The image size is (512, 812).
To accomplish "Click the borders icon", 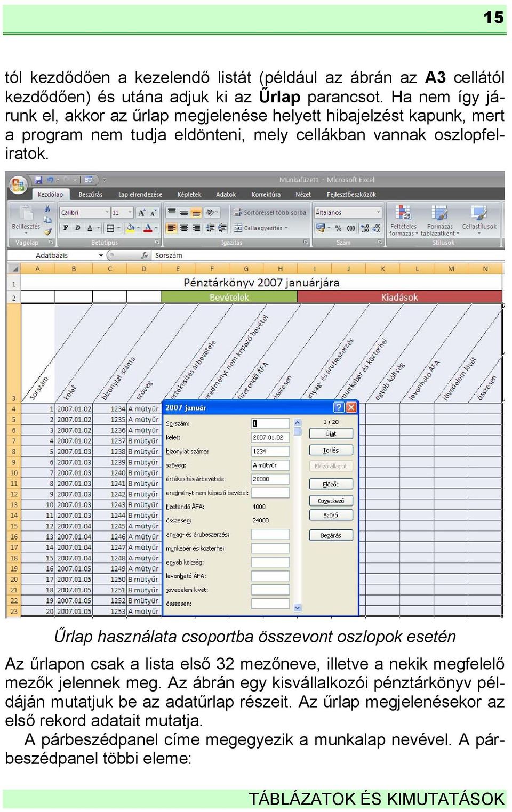I will [x=110, y=228].
